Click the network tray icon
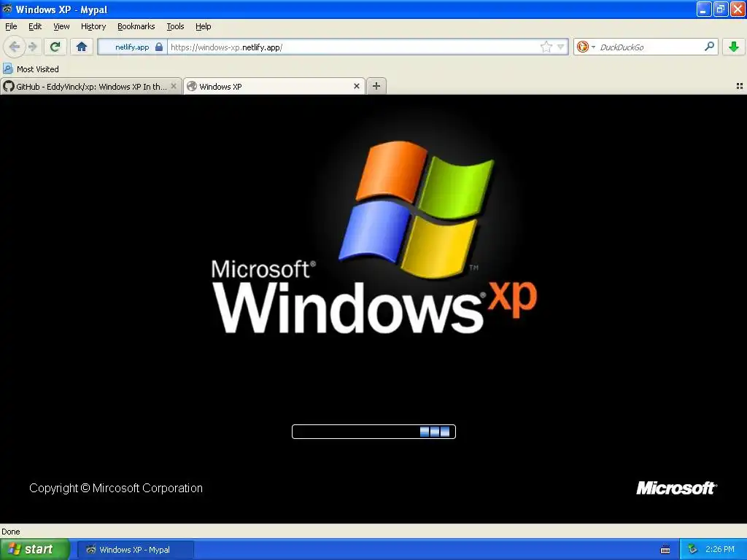747x560 pixels. (692, 549)
